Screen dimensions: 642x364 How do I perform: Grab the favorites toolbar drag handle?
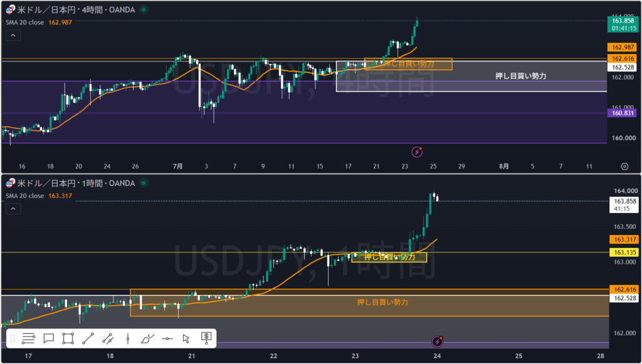[13, 339]
